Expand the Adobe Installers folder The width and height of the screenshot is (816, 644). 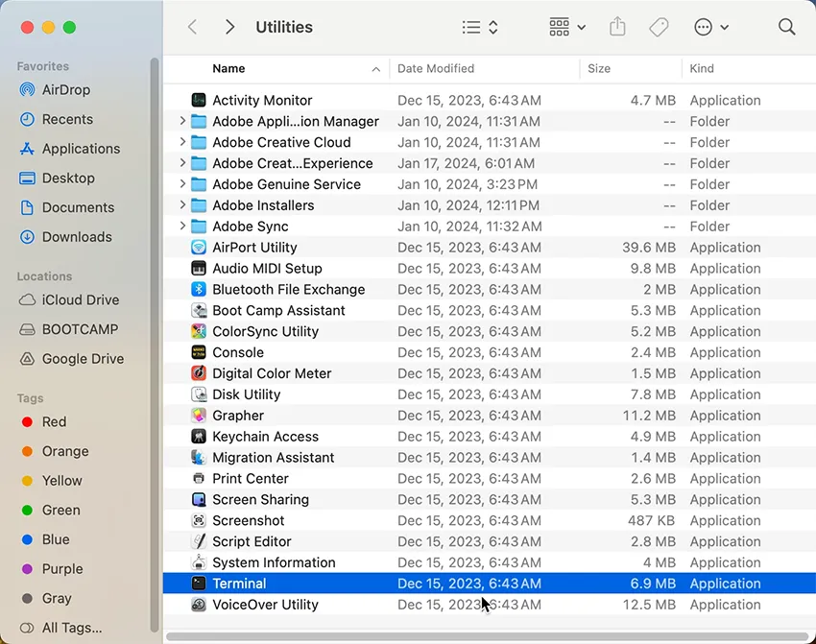182,205
